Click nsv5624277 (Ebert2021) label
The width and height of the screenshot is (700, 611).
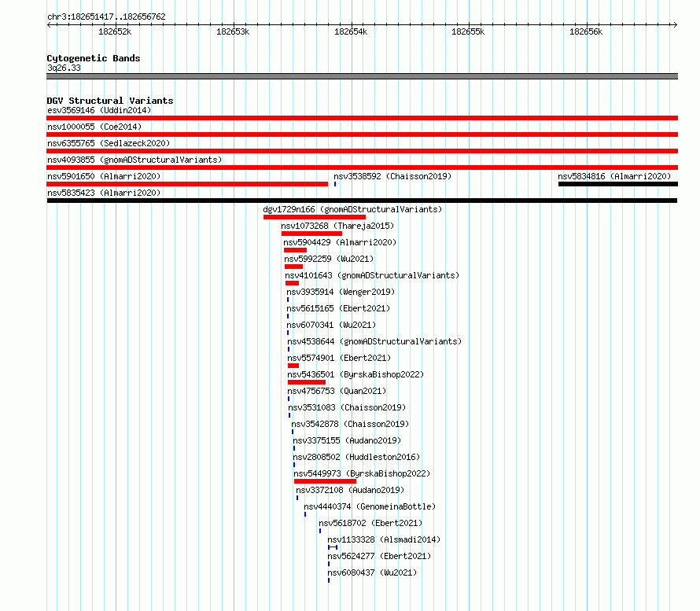coord(379,556)
